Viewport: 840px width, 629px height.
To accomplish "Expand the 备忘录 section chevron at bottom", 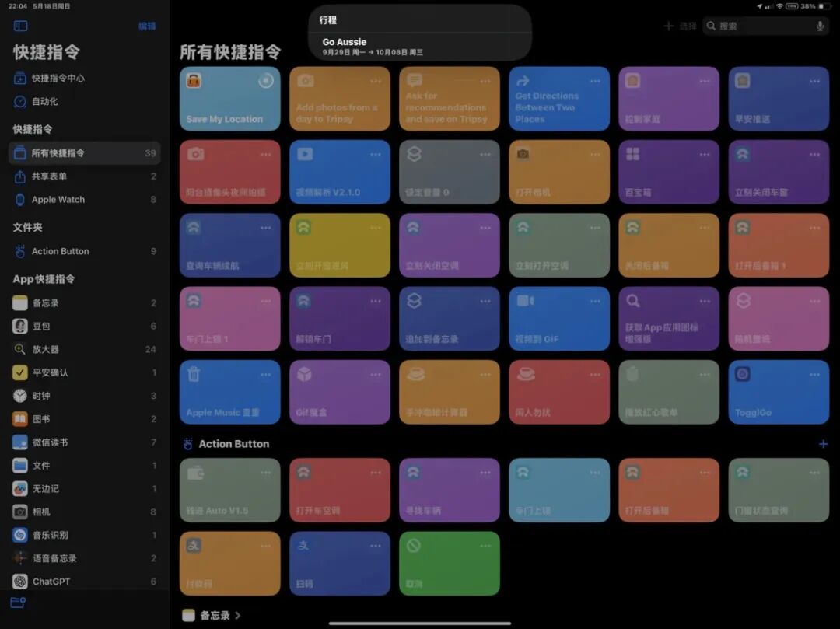I will 238,616.
